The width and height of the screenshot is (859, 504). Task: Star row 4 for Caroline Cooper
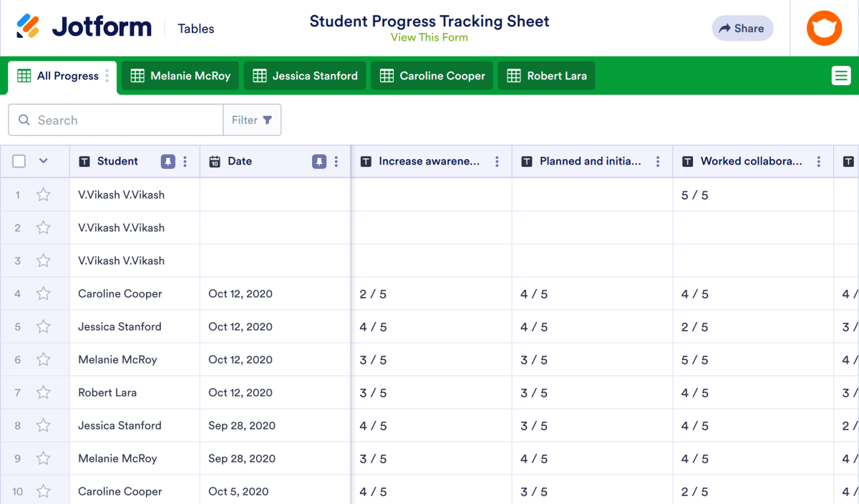[x=44, y=294]
